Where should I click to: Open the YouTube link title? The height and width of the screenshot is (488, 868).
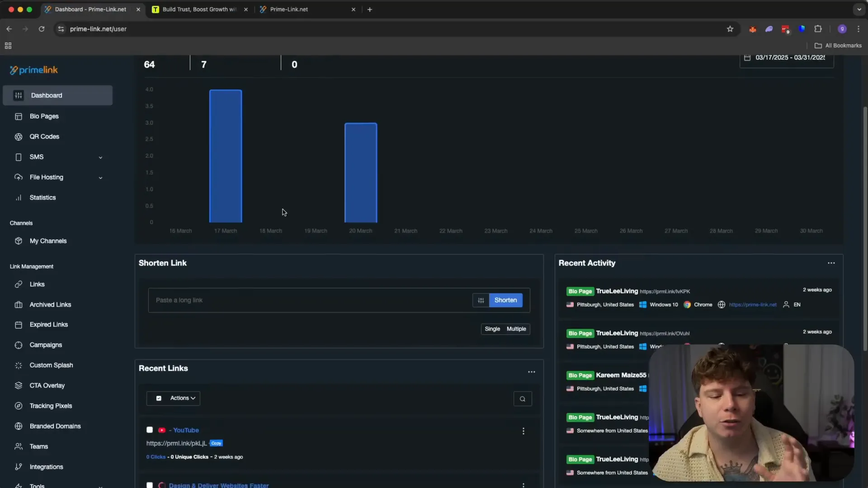[x=186, y=431]
